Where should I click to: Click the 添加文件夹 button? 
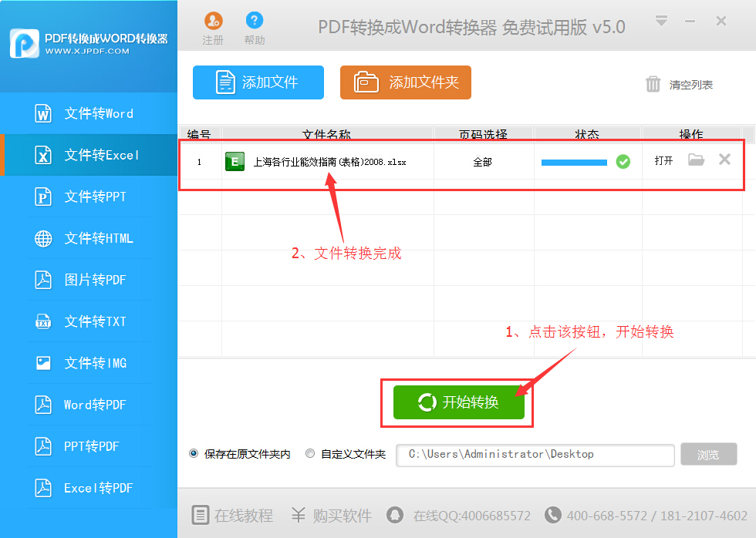406,82
